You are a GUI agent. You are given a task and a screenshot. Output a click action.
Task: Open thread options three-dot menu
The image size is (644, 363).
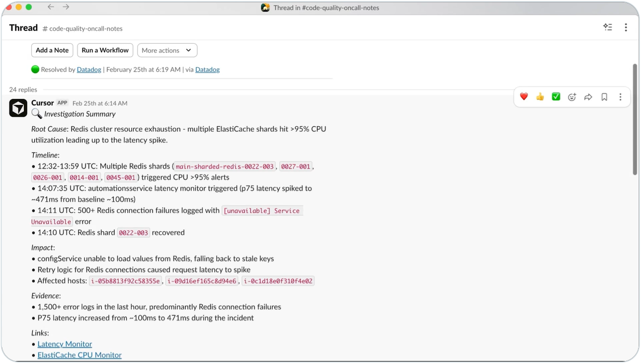point(626,27)
